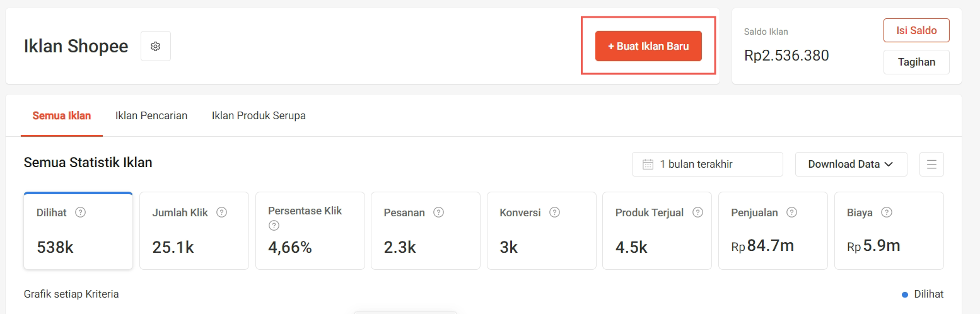Click the help icon next to Biaya
This screenshot has width=980, height=314.
pos(886,212)
